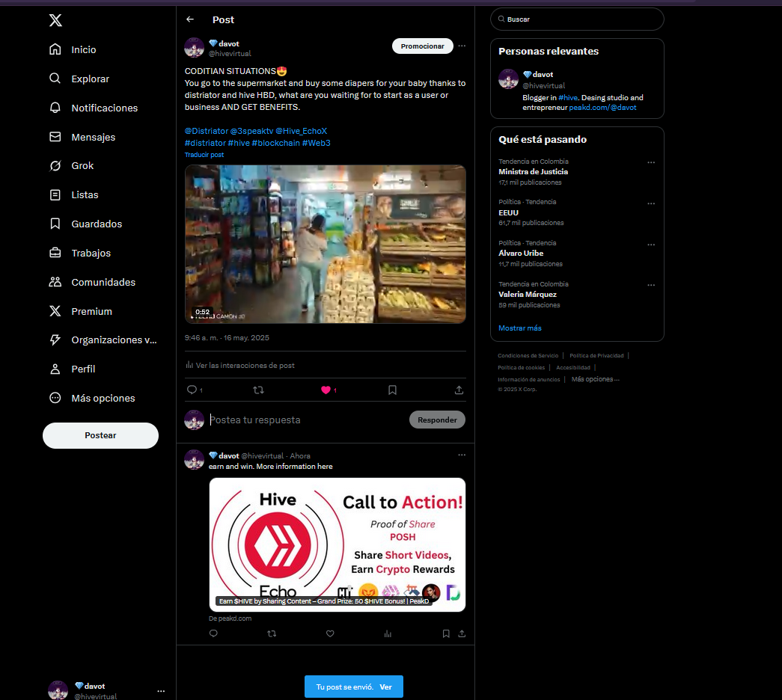Open account menu dots beside davot at bottom

161,691
